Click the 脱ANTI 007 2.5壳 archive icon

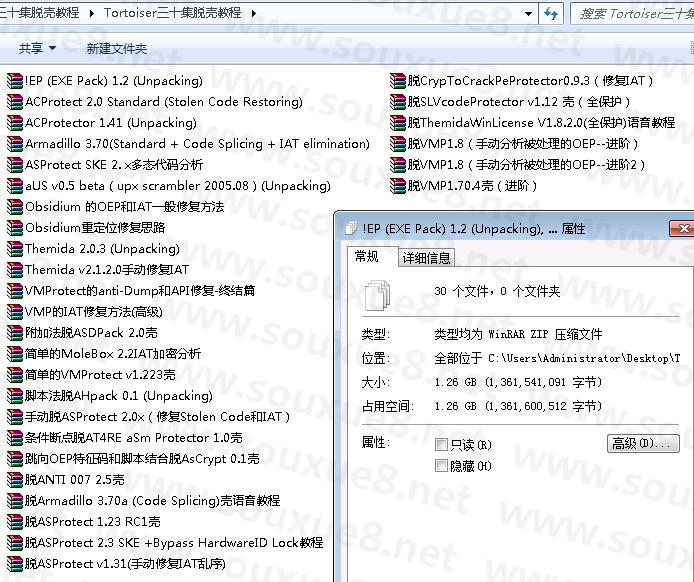(15, 480)
